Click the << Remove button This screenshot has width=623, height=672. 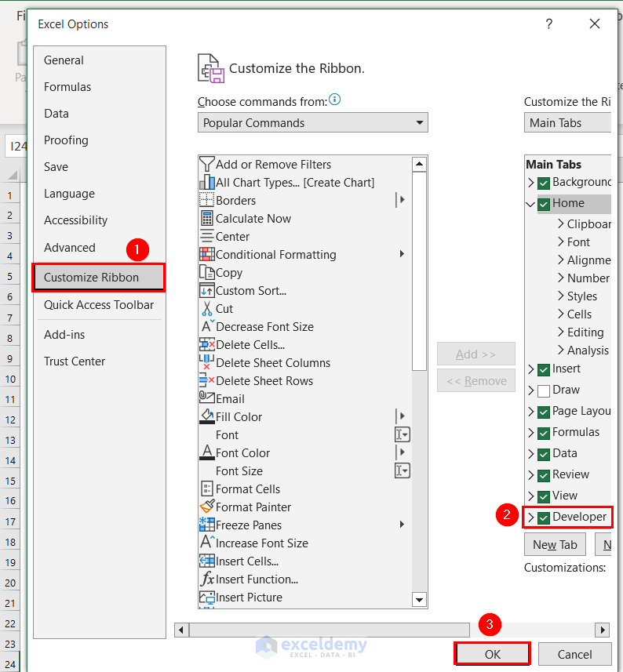pyautogui.click(x=476, y=380)
